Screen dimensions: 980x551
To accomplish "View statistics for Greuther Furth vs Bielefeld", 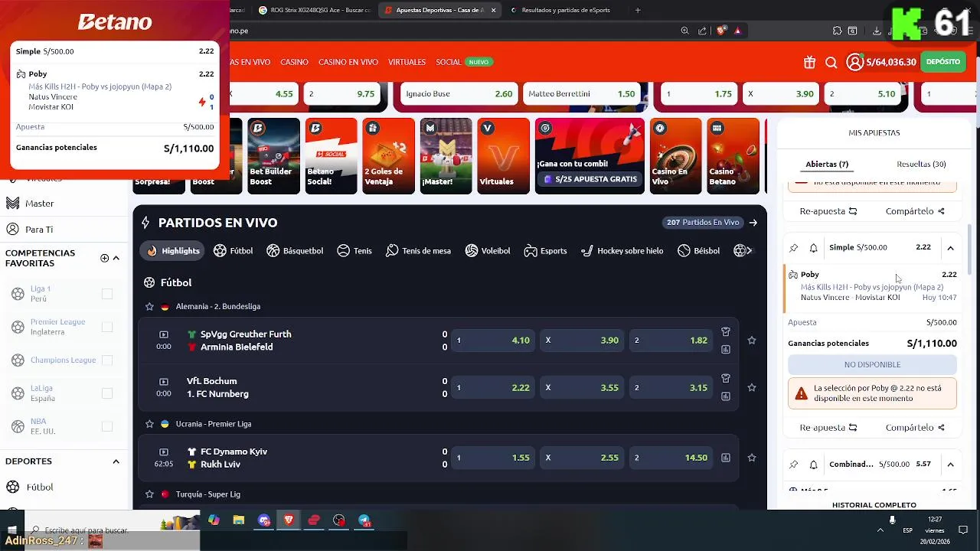I will (x=726, y=349).
